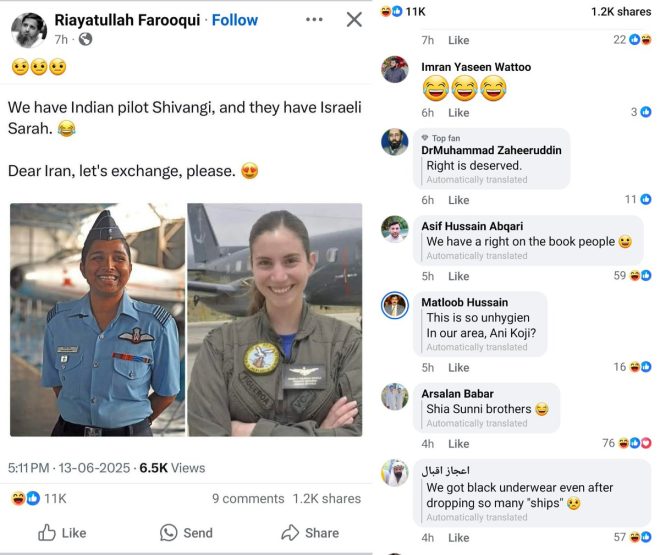This screenshot has width=660, height=555.
Task: Open the Indian pilot photo
Action: tap(97, 320)
